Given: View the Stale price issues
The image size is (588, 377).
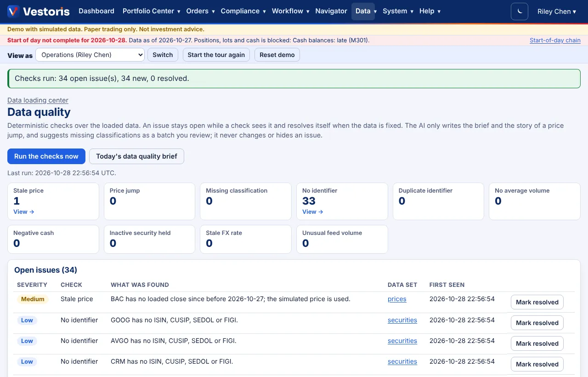Looking at the screenshot, I should [24, 212].
